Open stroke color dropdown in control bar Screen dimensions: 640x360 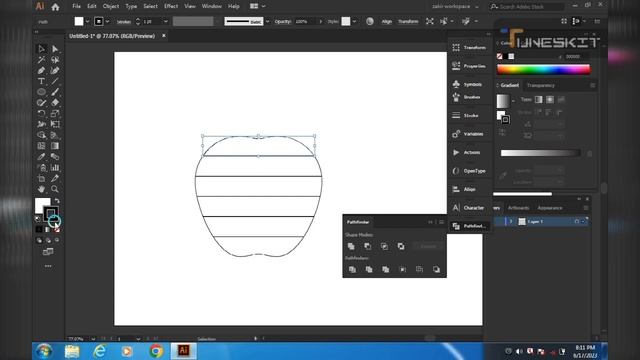pyautogui.click(x=107, y=21)
